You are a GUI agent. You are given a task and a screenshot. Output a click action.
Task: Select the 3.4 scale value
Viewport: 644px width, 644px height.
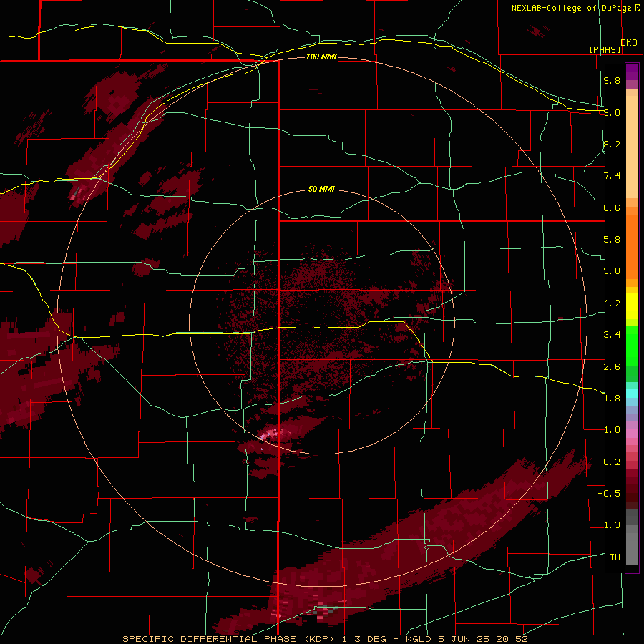(612, 335)
